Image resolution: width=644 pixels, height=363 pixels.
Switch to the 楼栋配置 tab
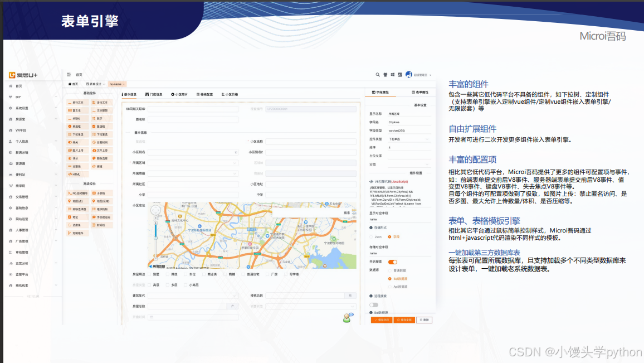tap(204, 95)
